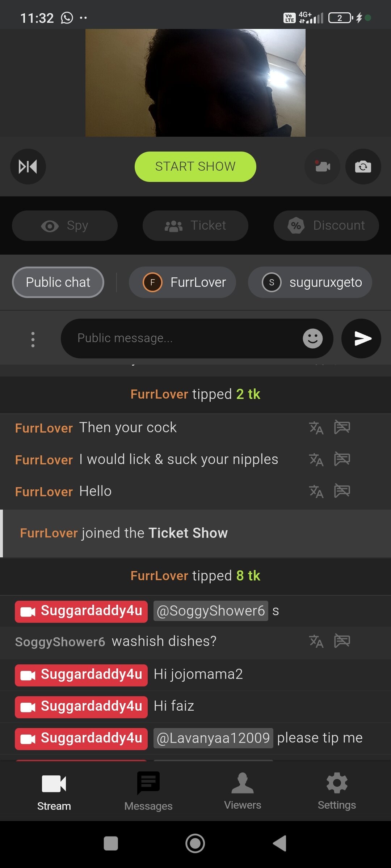Image resolution: width=391 pixels, height=868 pixels.
Task: Tap the record video icon
Action: pyautogui.click(x=322, y=167)
